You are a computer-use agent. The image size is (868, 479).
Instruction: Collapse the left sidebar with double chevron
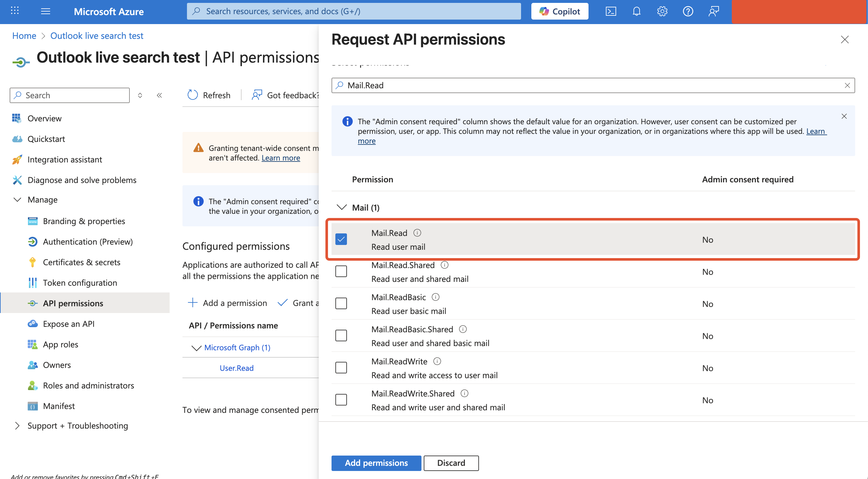tap(159, 95)
